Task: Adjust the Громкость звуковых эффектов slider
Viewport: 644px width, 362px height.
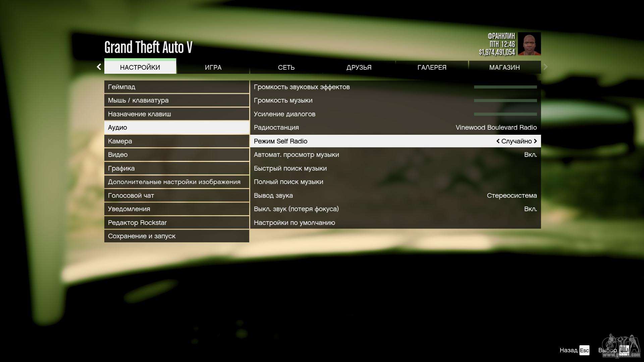Action: coord(505,87)
